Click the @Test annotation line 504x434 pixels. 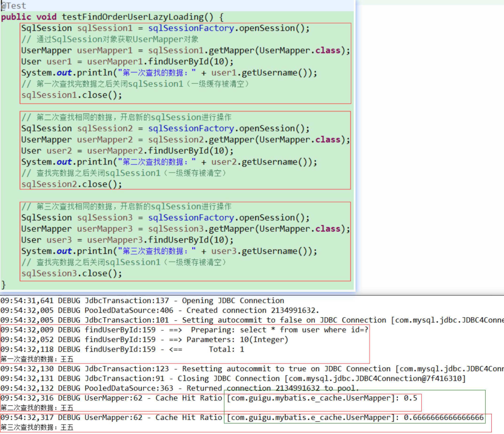[x=13, y=6]
